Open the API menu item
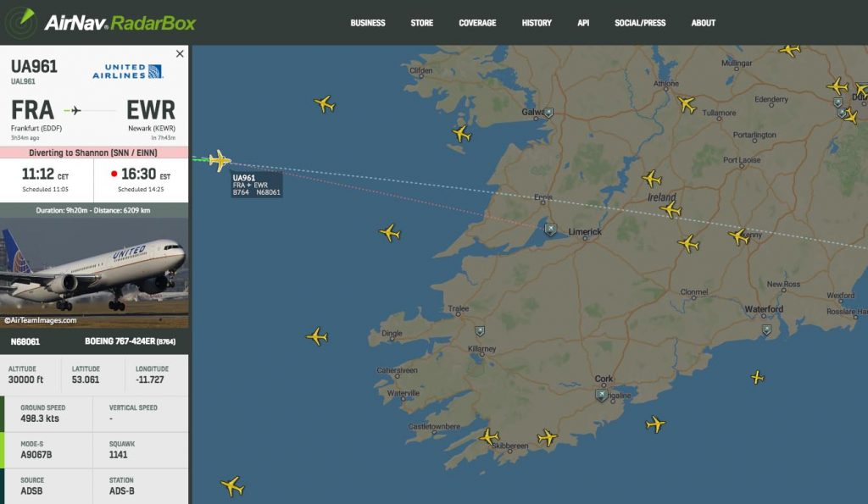The width and height of the screenshot is (868, 504). point(583,23)
